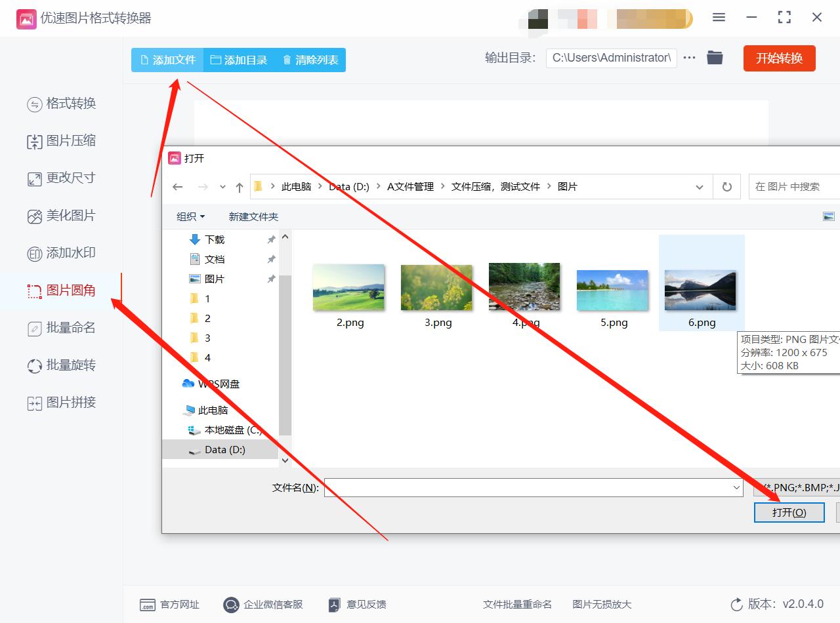The image size is (840, 623).
Task: Click the refresh icon in the file dialog
Action: point(726,186)
